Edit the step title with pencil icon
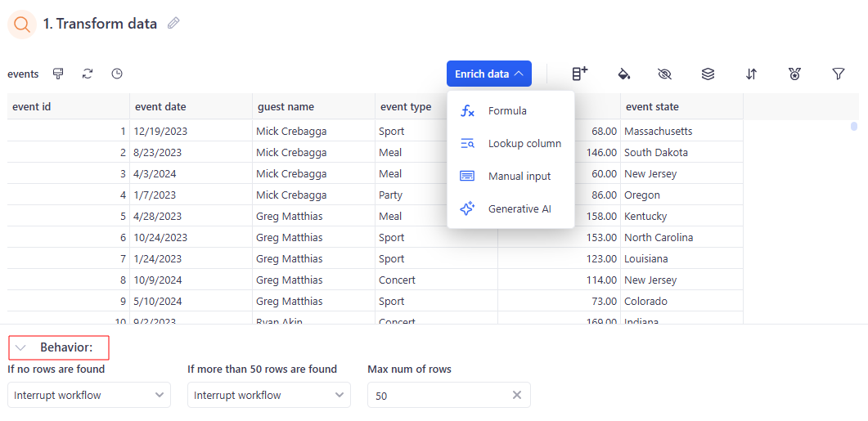The height and width of the screenshot is (421, 868). (x=173, y=23)
